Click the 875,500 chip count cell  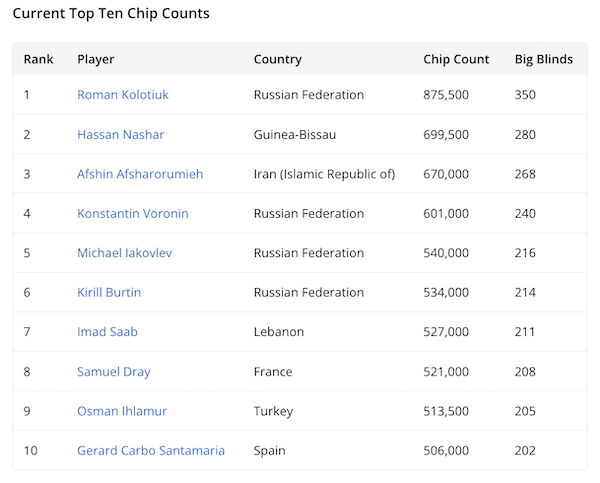click(x=446, y=95)
